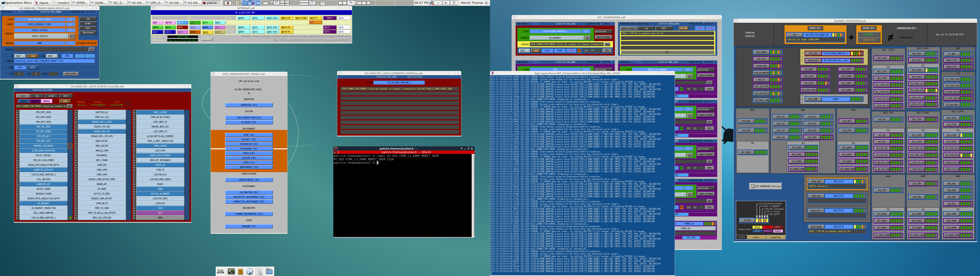This screenshot has height=276, width=980.
Task: Set ISC_LOCK states window mode to MANAGED
Action: (x=35, y=101)
